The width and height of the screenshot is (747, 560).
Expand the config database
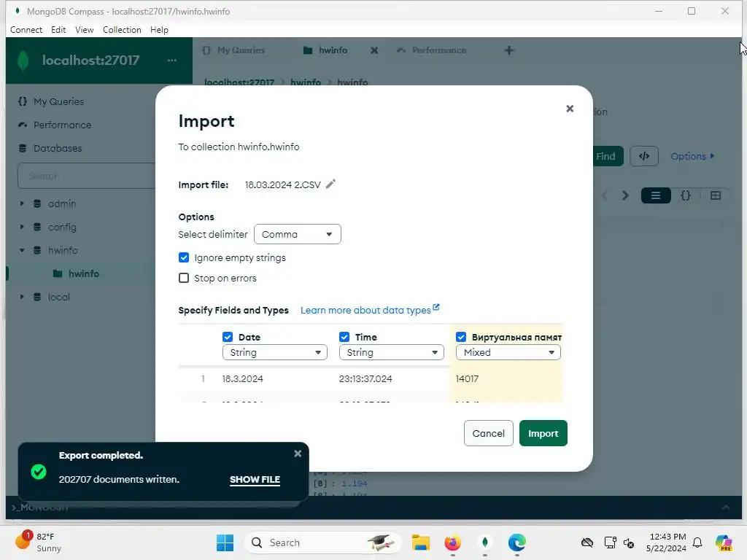point(22,227)
